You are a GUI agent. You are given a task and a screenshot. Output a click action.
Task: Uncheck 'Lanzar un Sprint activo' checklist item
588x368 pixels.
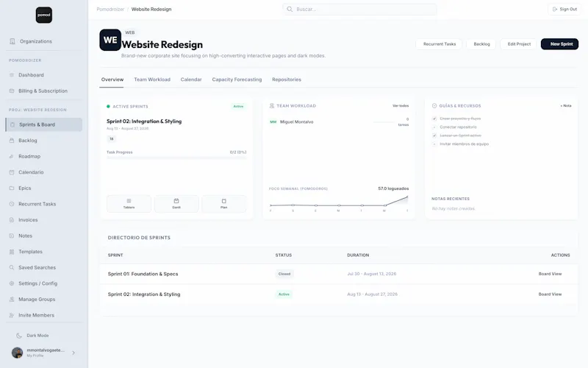coord(434,135)
